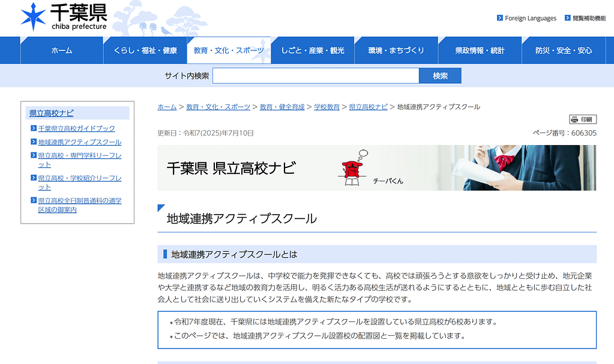The height and width of the screenshot is (364, 614).
Task: Click the サイト内検索 text field
Action: pos(315,76)
